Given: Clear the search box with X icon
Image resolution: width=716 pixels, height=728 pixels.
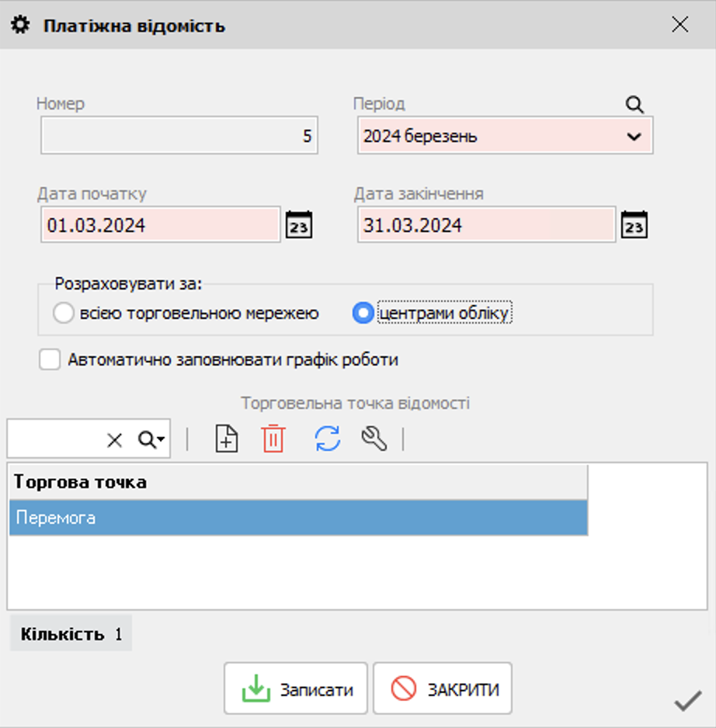Looking at the screenshot, I should click(114, 440).
